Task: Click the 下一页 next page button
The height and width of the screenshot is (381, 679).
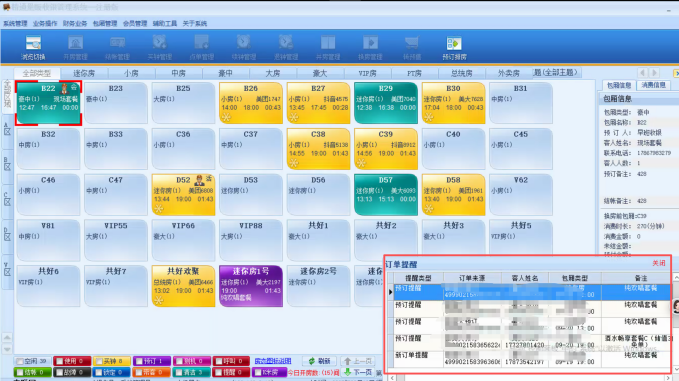Action: (x=358, y=372)
